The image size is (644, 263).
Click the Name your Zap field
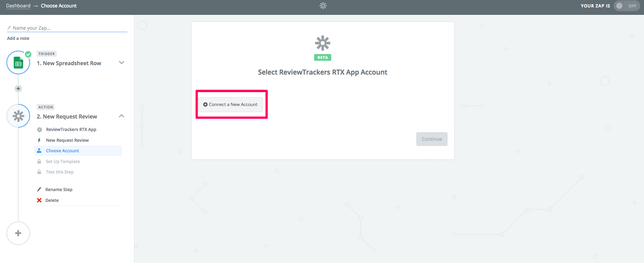pos(67,28)
